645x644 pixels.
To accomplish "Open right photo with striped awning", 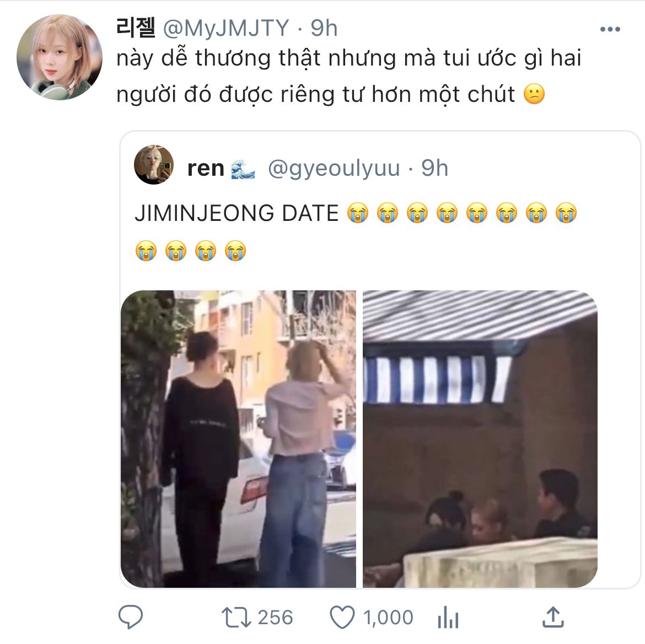I will [480, 439].
